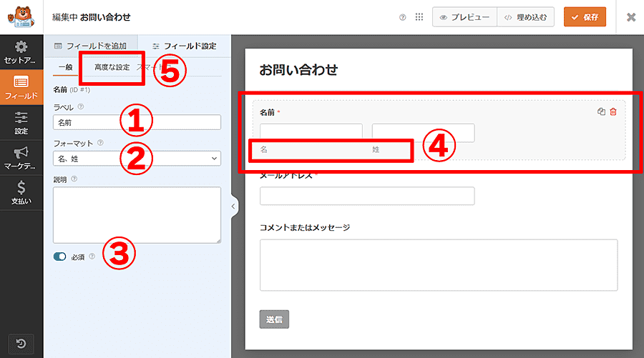Click the ラベル text input
Image resolution: width=644 pixels, height=358 pixels.
pos(137,122)
